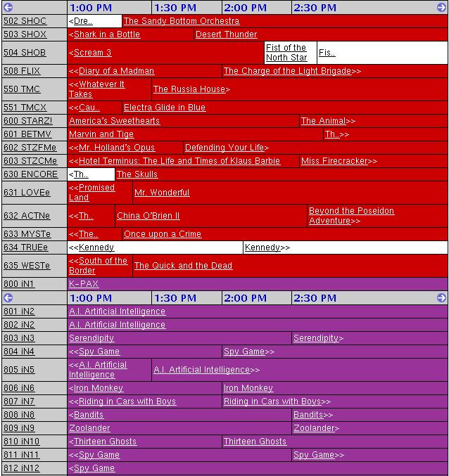The width and height of the screenshot is (449, 476).
Task: Select America's Sweethearts on STARZ!
Action: coord(114,120)
